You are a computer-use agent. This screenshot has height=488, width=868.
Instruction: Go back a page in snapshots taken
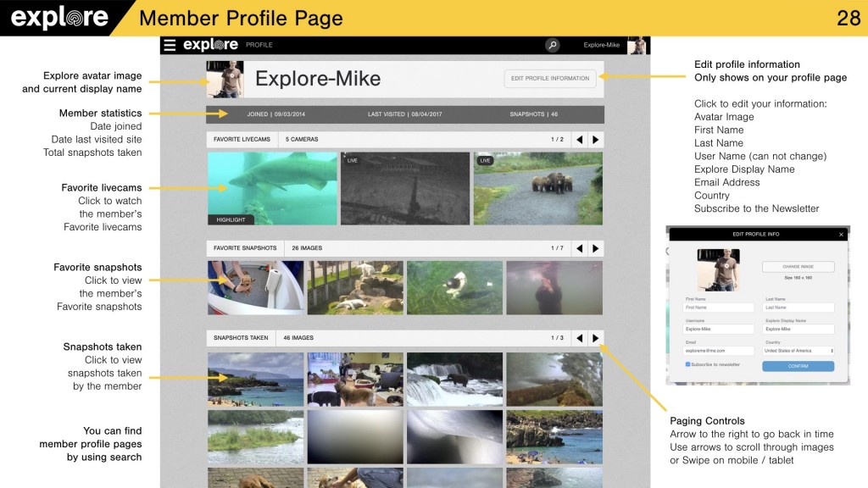[579, 338]
